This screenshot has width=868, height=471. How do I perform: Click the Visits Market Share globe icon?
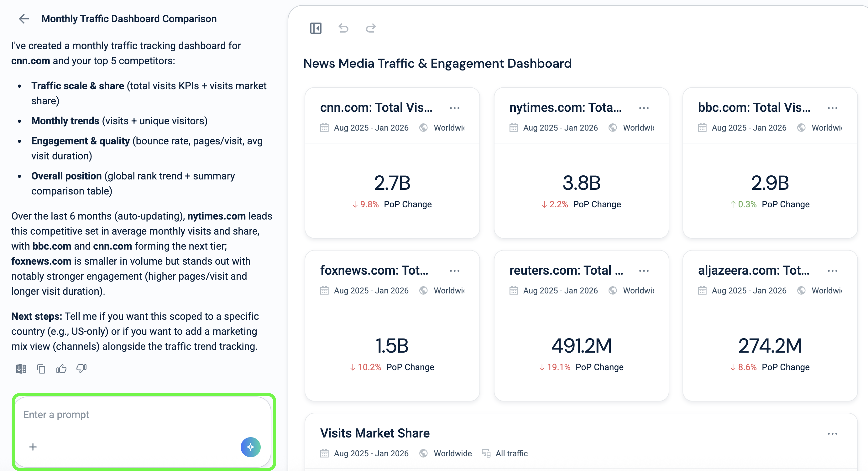pos(424,453)
